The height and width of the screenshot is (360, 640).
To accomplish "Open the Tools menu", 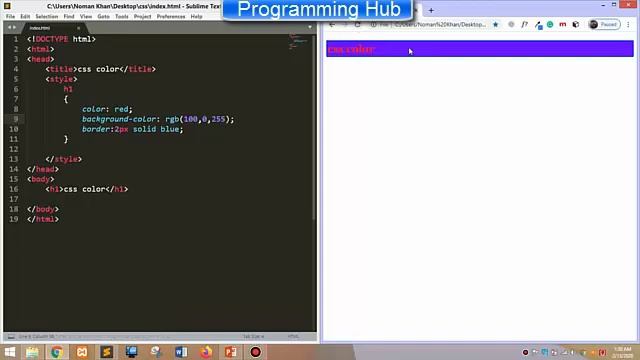I will (x=122, y=17).
